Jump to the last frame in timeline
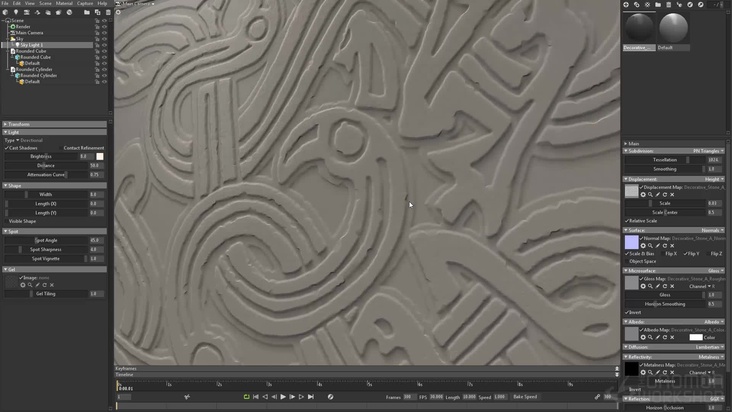The width and height of the screenshot is (732, 412). click(x=311, y=397)
